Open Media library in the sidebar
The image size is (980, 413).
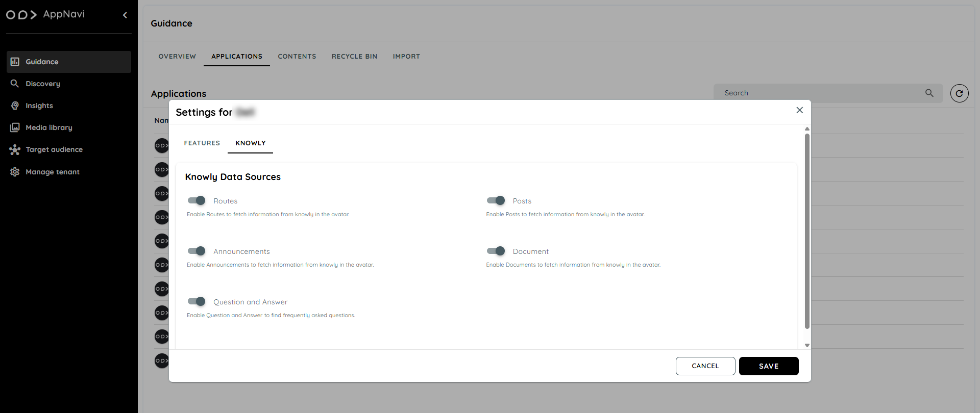click(69, 127)
